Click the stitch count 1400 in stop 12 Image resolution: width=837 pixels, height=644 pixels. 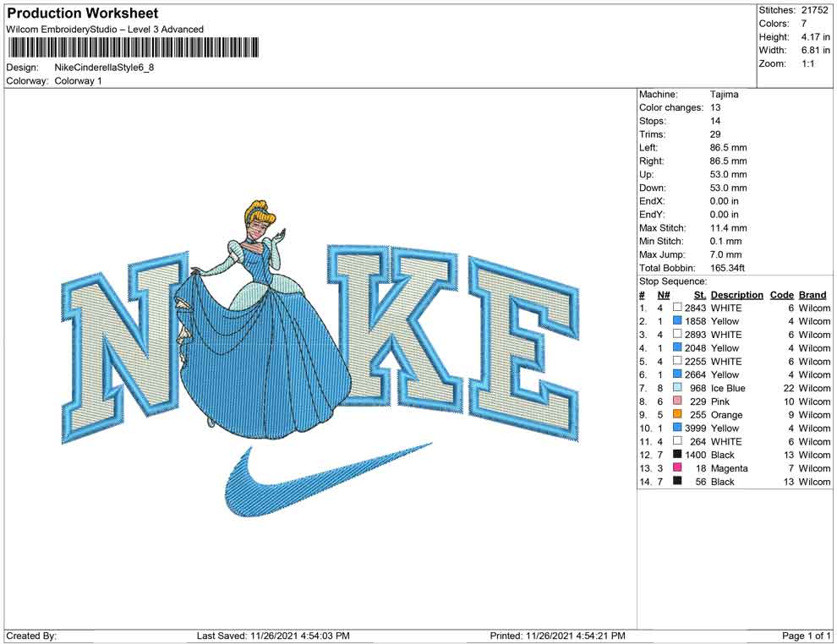(x=695, y=455)
